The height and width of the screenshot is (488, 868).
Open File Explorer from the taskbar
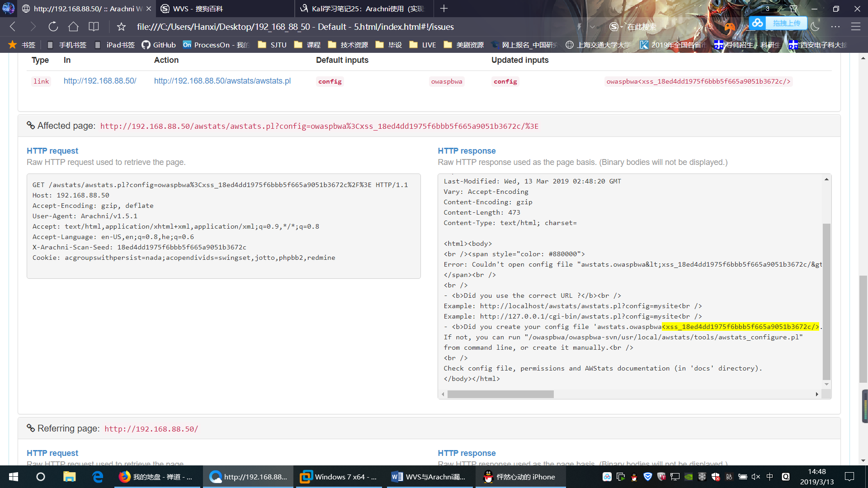69,477
